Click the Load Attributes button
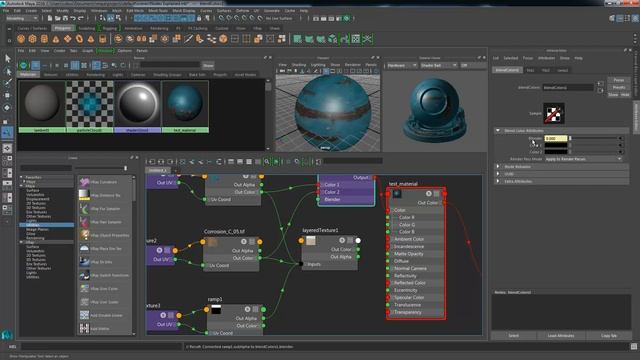Screen dimensions: 640x360 [x=561, y=336]
